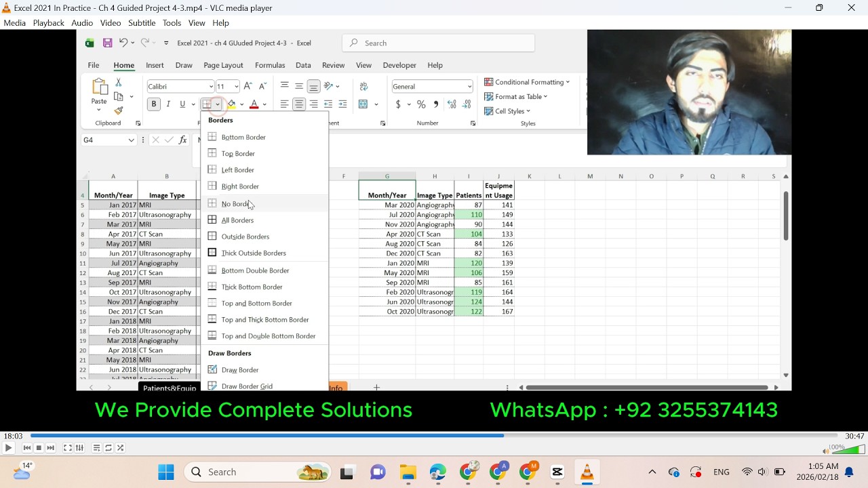Open the VLC View menu

[x=197, y=23]
